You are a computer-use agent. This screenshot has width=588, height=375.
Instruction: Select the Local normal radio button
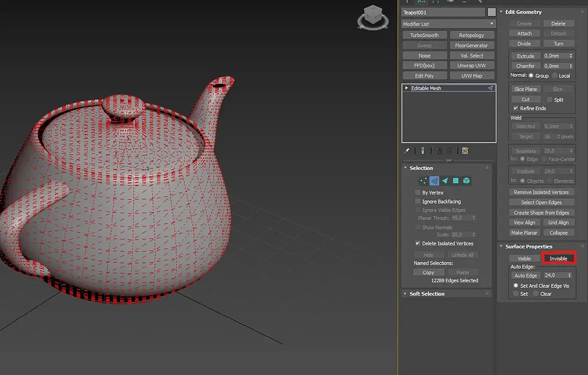[555, 76]
